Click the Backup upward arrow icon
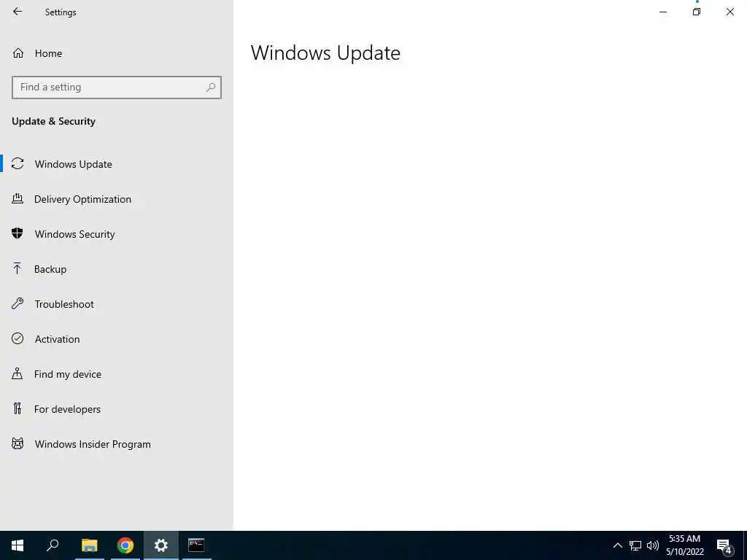 18,268
